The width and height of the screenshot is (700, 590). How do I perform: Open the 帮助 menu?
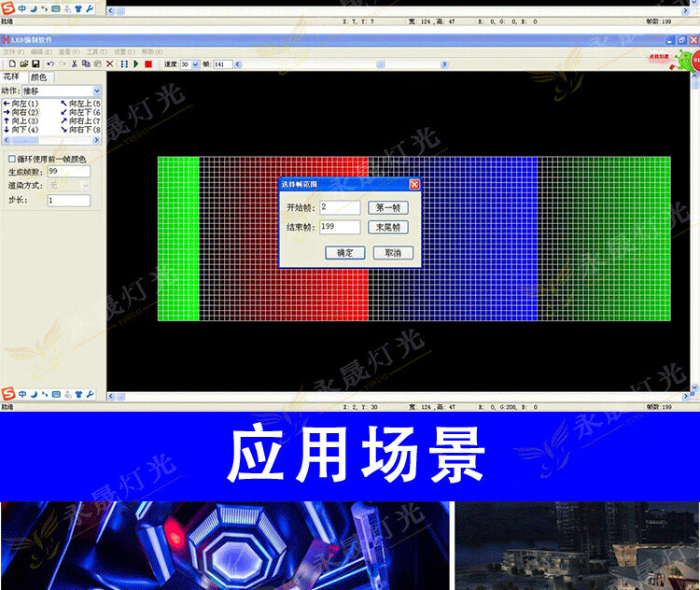point(152,51)
